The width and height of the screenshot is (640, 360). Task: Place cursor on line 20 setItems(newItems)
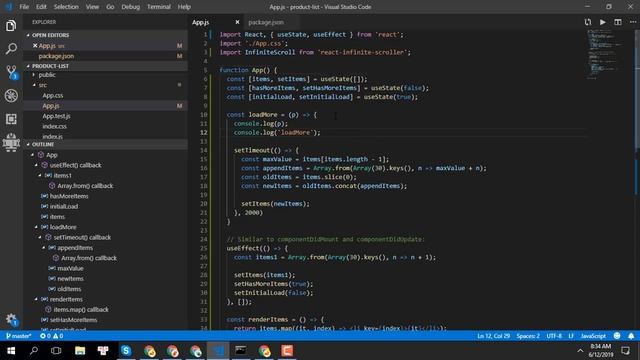point(275,204)
